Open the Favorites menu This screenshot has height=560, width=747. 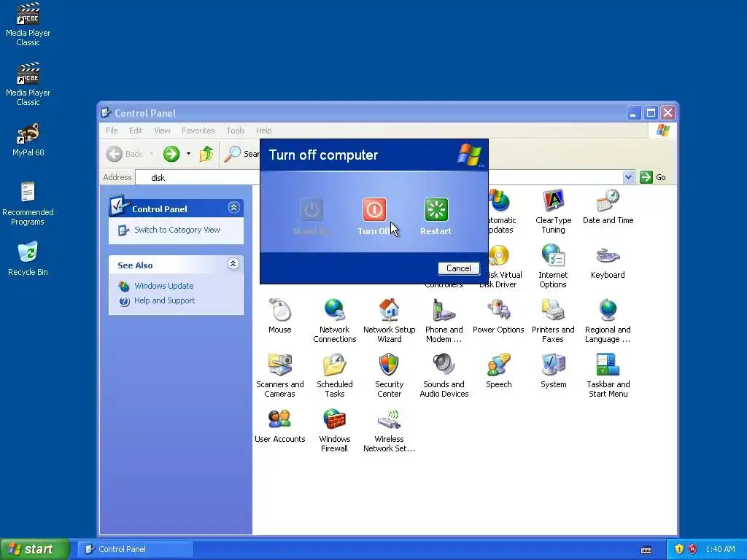[198, 131]
